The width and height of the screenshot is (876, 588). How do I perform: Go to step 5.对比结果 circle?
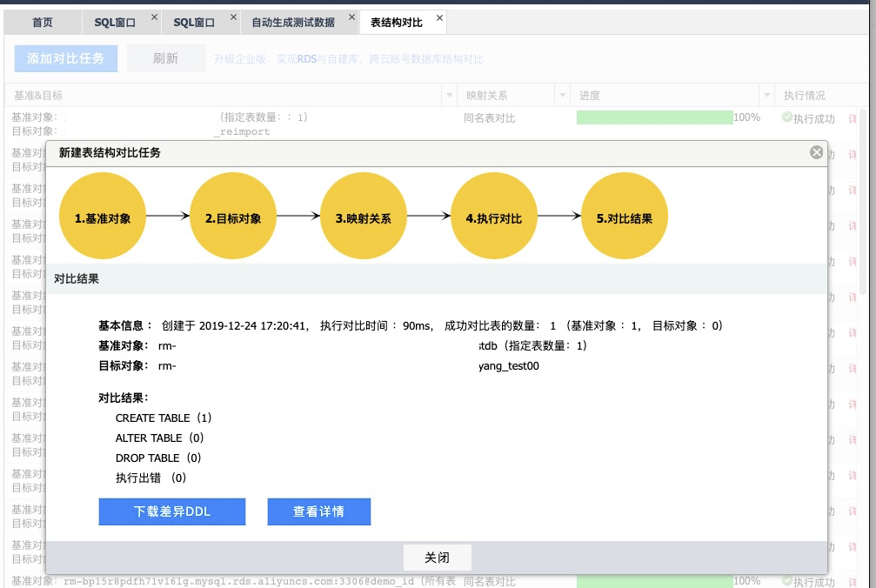coord(625,216)
